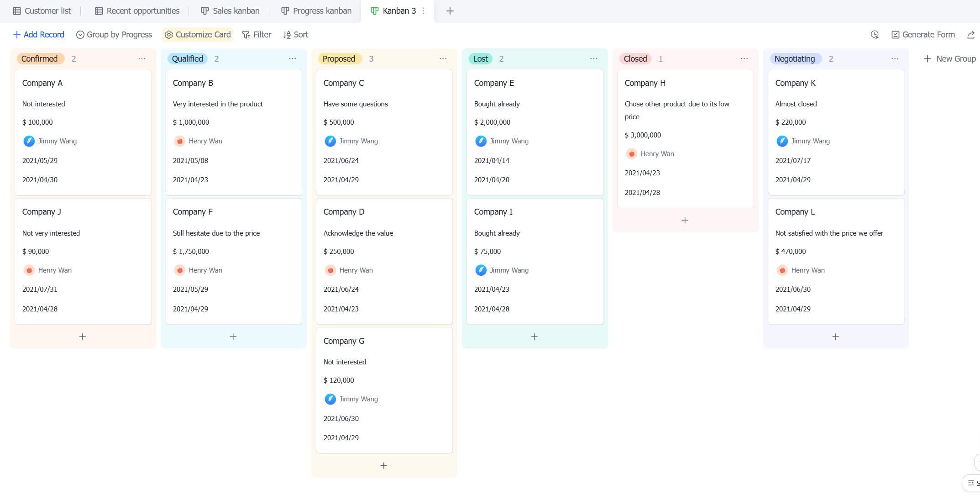Viewport: 980px width, 500px height.
Task: Open the Sort options
Action: click(296, 35)
